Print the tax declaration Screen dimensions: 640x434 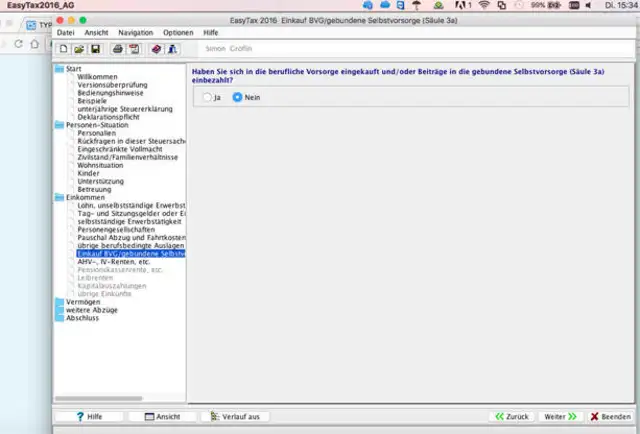pyautogui.click(x=118, y=49)
